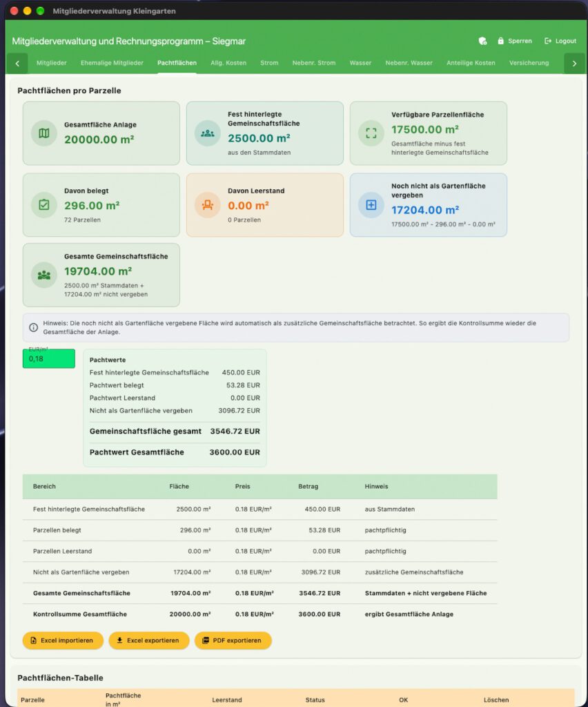Click the Davon Leerstand card
Image resolution: width=588 pixels, height=707 pixels.
[264, 204]
